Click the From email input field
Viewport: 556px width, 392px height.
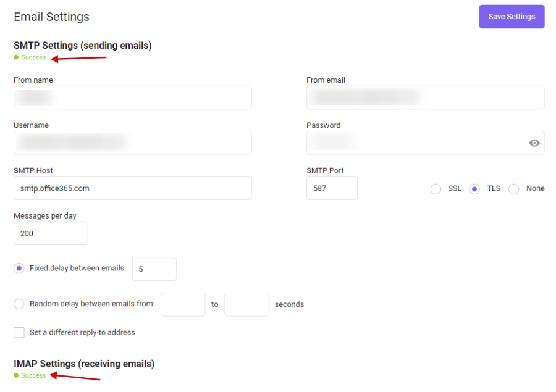425,98
